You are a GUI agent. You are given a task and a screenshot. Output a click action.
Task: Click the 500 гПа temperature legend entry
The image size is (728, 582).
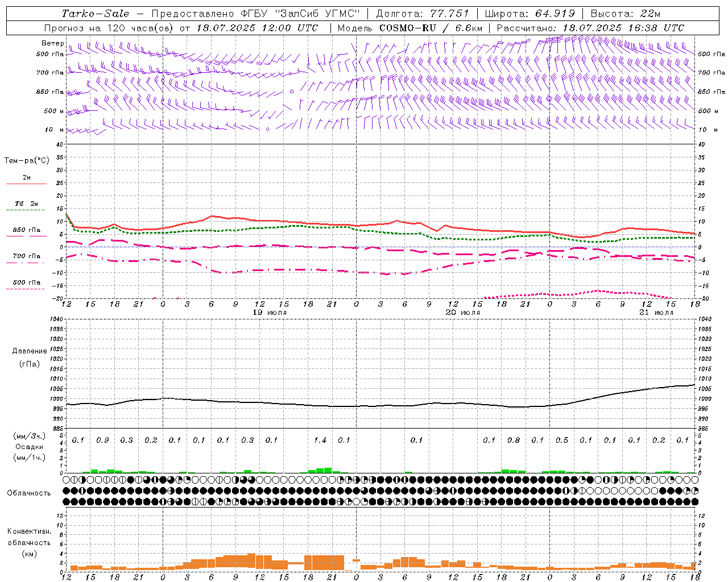pos(27,282)
